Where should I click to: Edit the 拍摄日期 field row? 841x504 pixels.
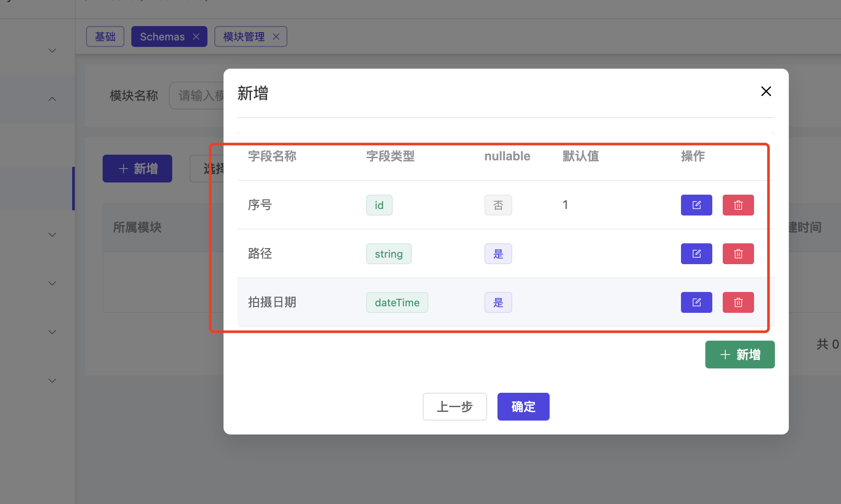696,302
